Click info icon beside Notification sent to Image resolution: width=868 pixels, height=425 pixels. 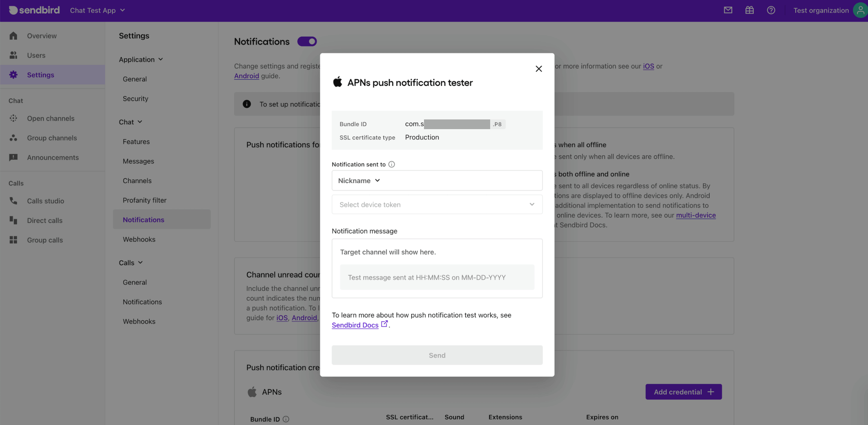click(x=391, y=164)
